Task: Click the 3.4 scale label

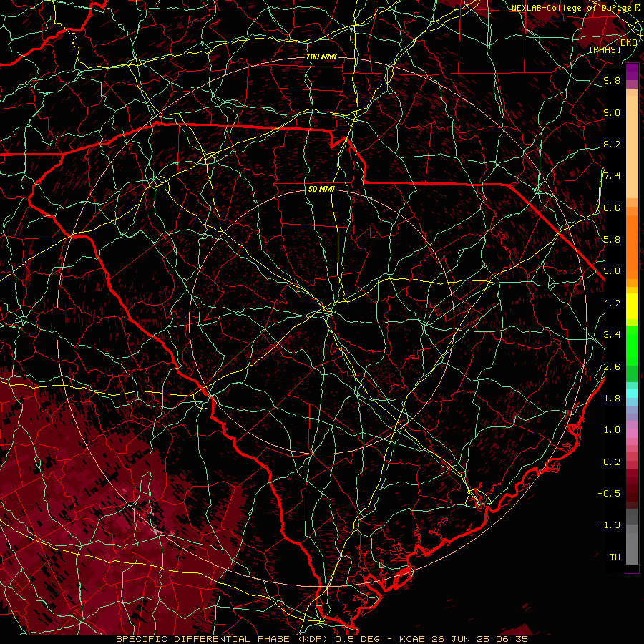Action: (612, 334)
